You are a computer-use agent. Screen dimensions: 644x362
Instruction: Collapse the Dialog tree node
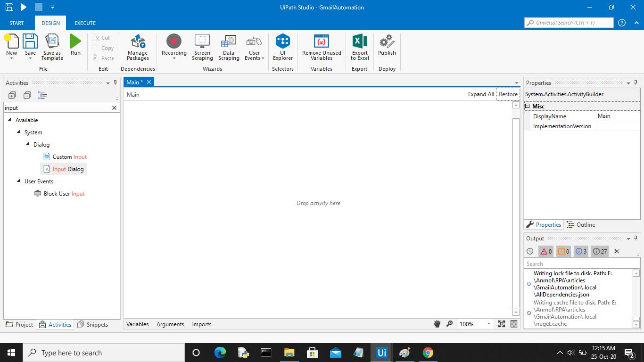[x=28, y=145]
